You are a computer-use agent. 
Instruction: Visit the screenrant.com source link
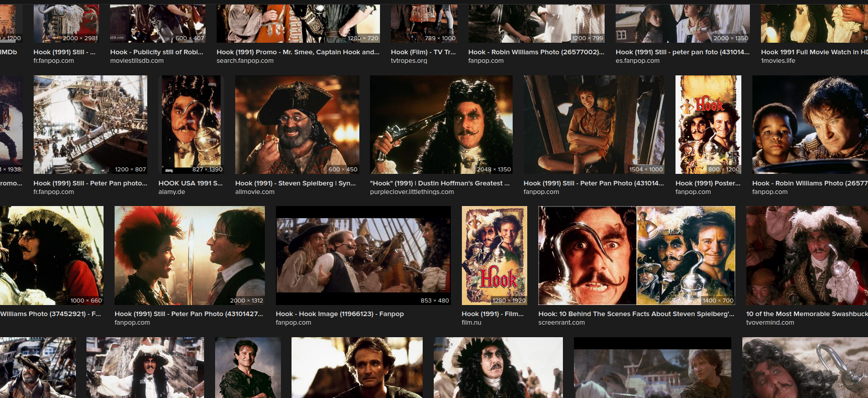(x=561, y=322)
